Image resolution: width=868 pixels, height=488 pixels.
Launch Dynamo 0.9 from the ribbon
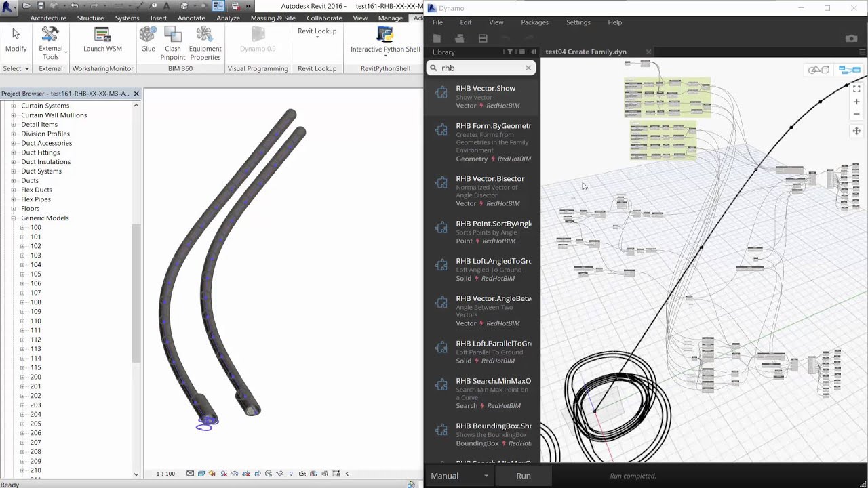[258, 39]
